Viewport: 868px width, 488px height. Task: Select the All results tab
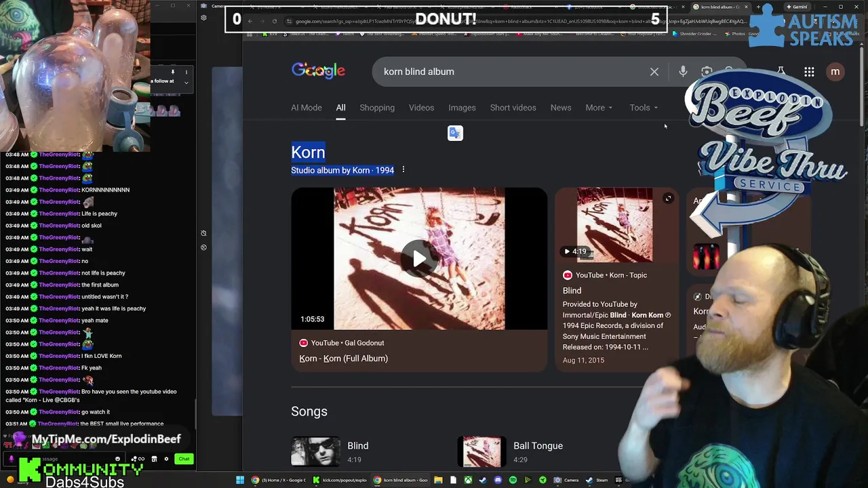pos(340,108)
